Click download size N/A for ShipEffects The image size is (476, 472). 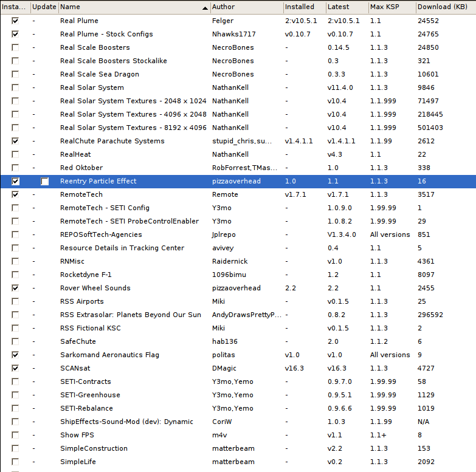(424, 422)
